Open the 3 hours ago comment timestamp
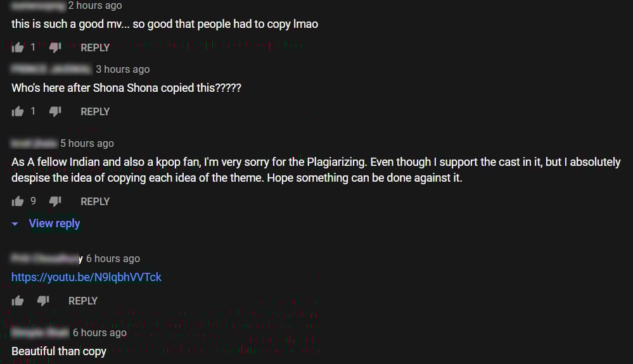This screenshot has width=633, height=364. 123,70
